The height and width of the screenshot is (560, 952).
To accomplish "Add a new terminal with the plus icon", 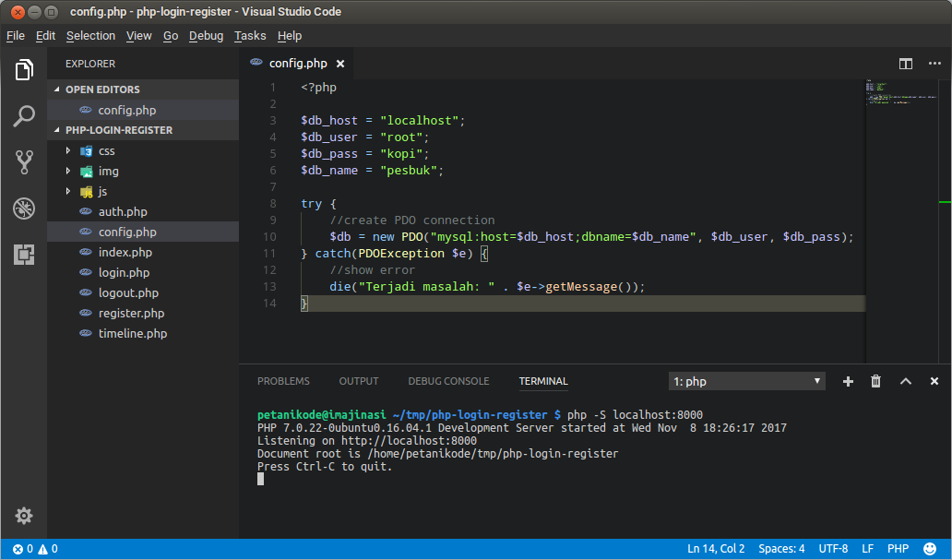I will coord(848,380).
